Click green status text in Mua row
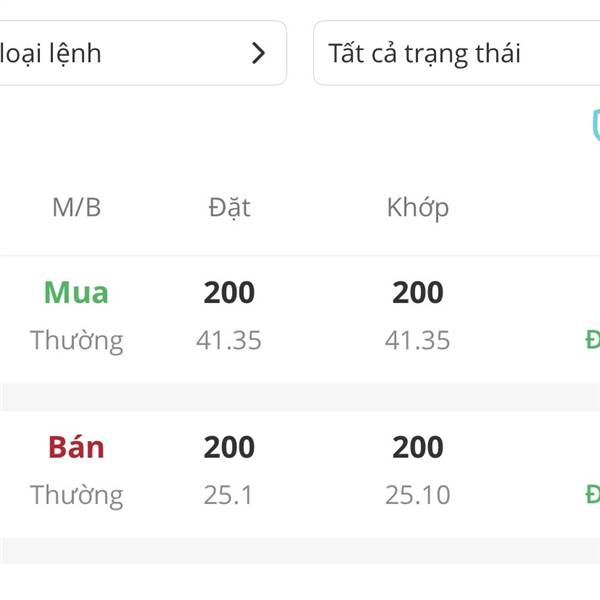The width and height of the screenshot is (600, 600). [593, 340]
